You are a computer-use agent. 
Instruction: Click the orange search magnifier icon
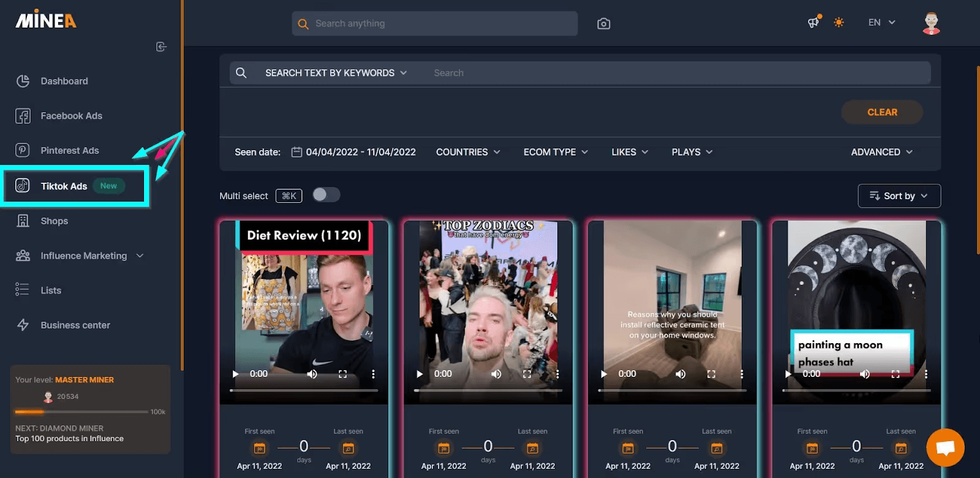303,24
